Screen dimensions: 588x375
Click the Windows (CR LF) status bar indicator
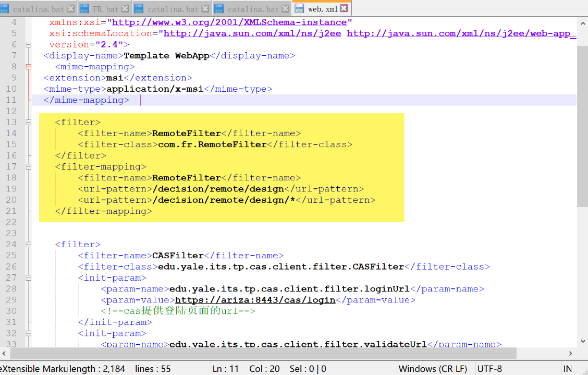point(434,368)
